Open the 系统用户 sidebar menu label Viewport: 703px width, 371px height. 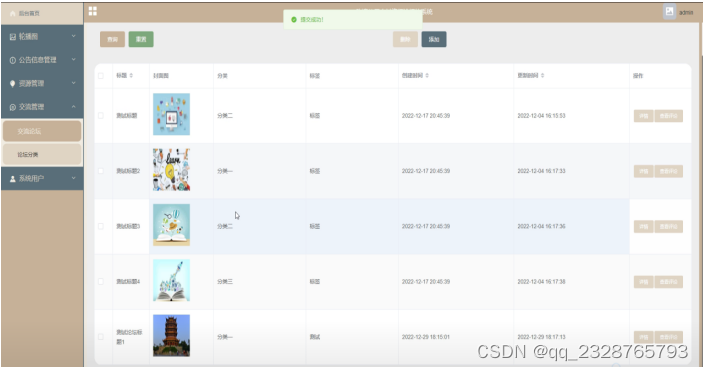click(31, 179)
